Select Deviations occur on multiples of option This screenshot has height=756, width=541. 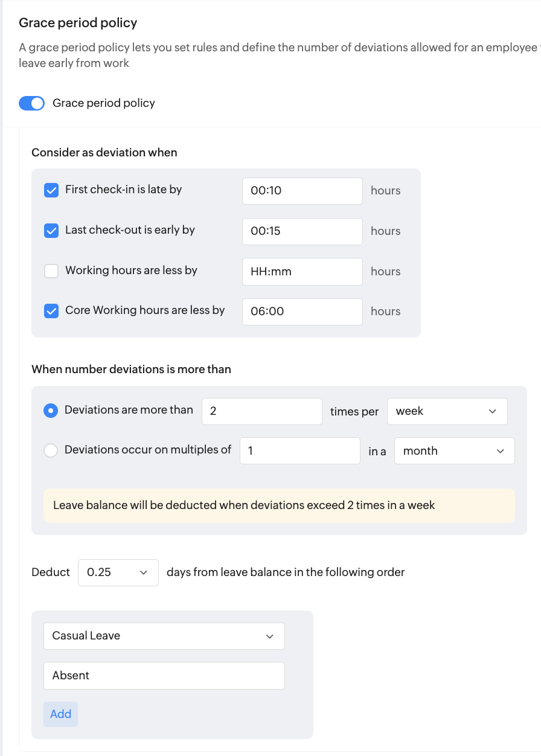tap(51, 450)
